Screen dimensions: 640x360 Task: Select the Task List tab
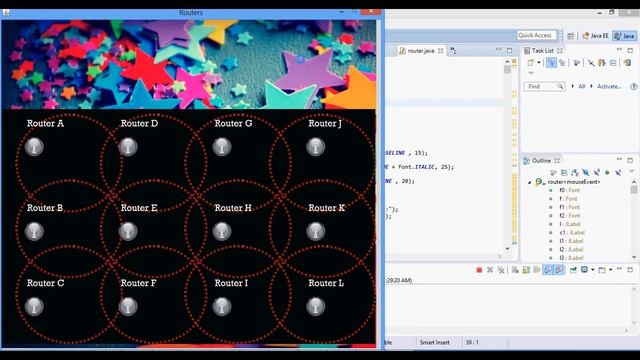(542, 51)
